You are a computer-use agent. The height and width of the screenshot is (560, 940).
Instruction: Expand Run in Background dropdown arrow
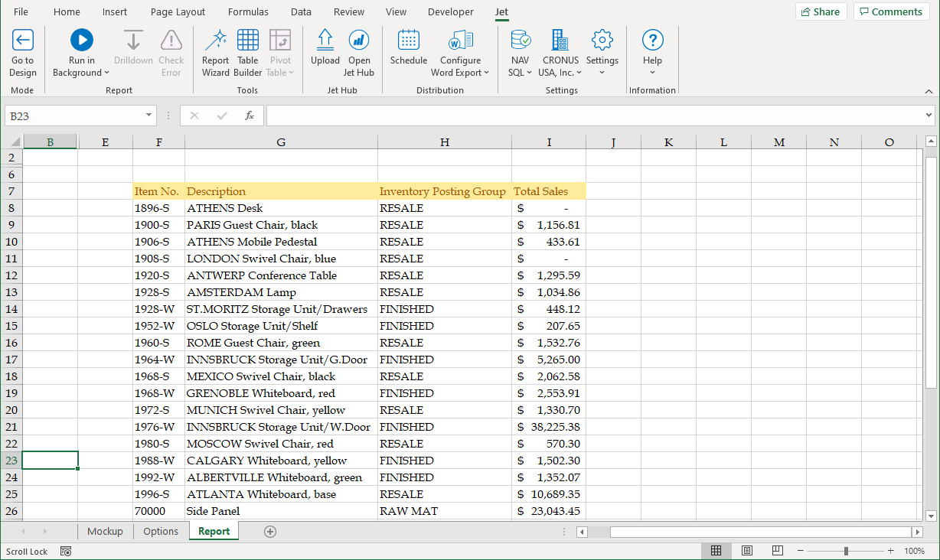[x=106, y=73]
